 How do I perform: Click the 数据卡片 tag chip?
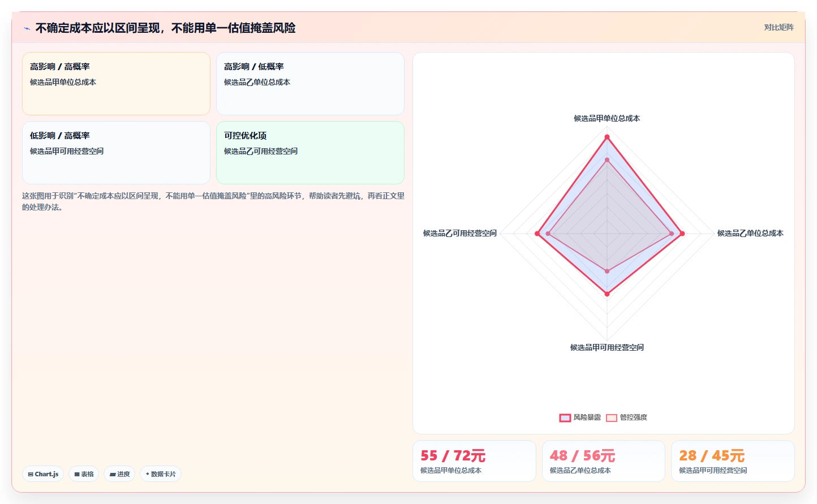pos(161,474)
